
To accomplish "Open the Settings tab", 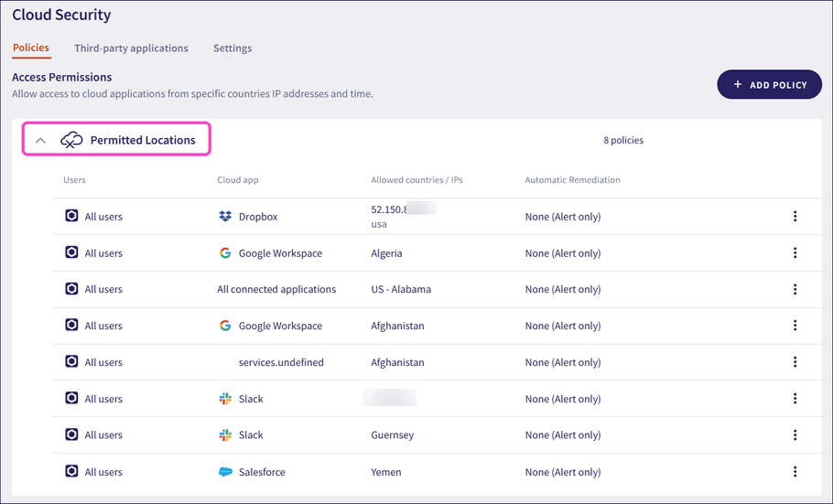I will point(233,48).
